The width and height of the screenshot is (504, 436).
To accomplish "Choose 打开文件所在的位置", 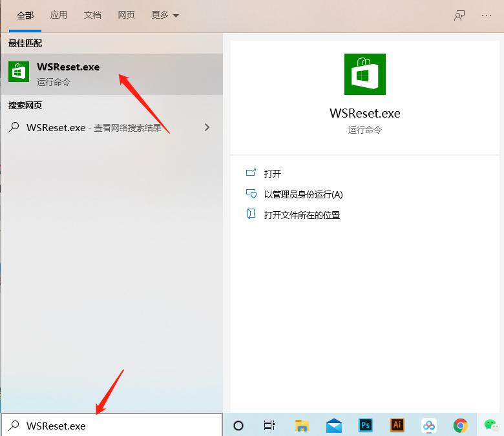I will pyautogui.click(x=302, y=215).
